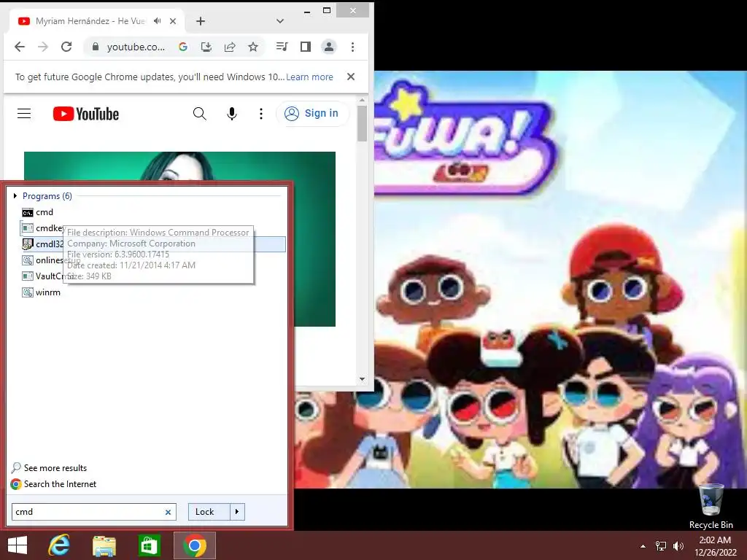
Task: Minimize the Chrome window
Action: (x=307, y=11)
